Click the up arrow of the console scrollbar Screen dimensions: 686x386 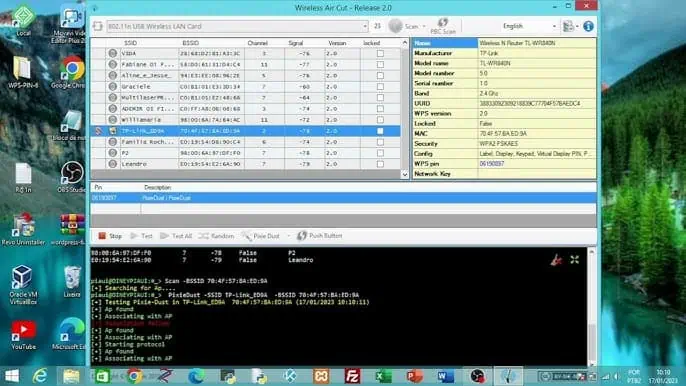592,252
